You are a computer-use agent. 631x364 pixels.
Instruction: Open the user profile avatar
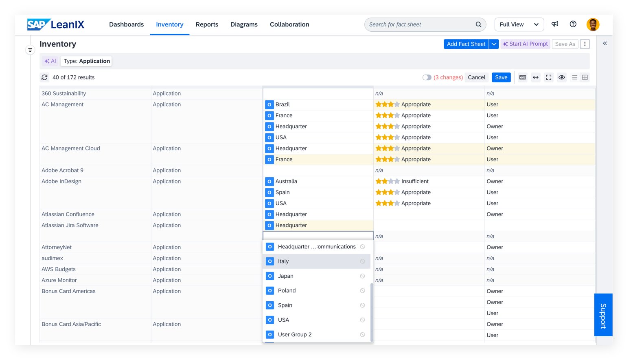[x=593, y=24]
